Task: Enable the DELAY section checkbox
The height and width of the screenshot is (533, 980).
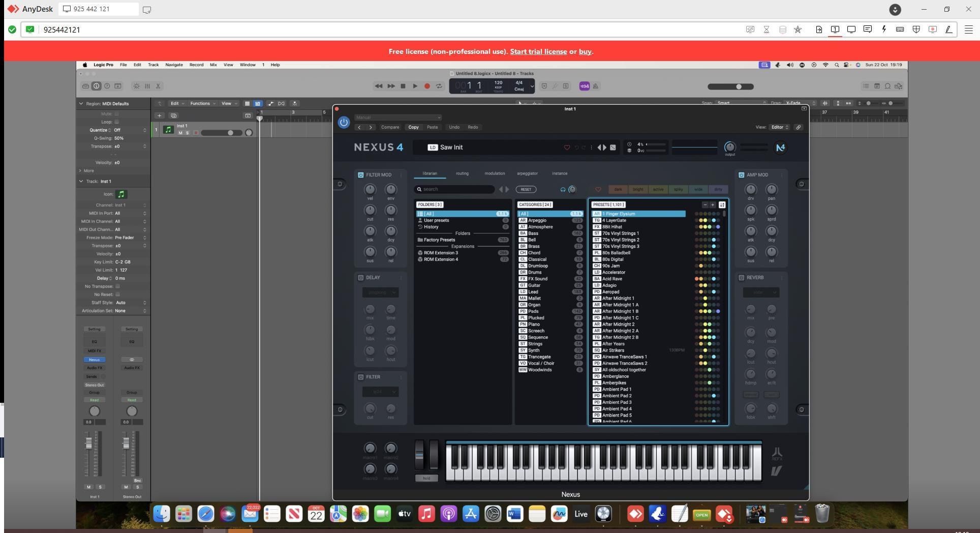Action: [x=361, y=278]
